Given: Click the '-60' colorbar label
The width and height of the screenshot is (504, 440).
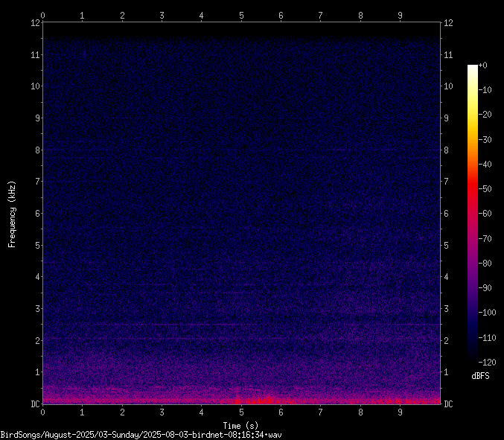Looking at the screenshot, I should (485, 214).
